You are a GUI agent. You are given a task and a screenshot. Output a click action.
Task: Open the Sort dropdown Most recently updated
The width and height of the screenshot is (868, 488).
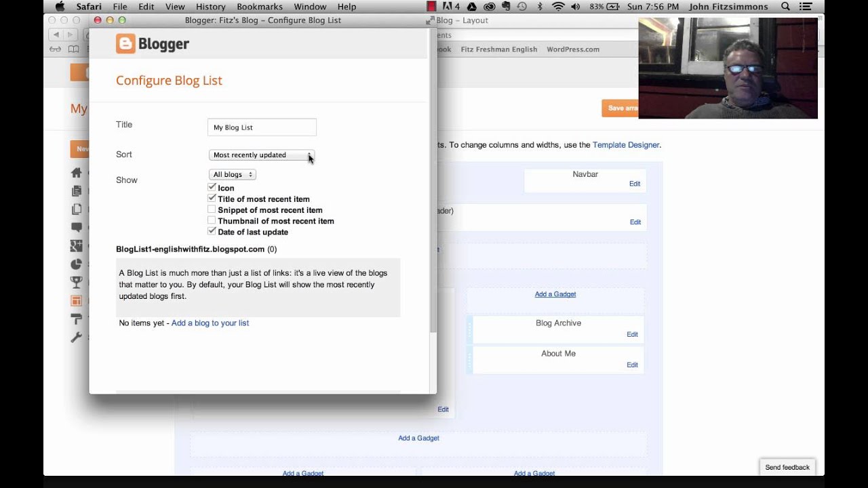(262, 155)
